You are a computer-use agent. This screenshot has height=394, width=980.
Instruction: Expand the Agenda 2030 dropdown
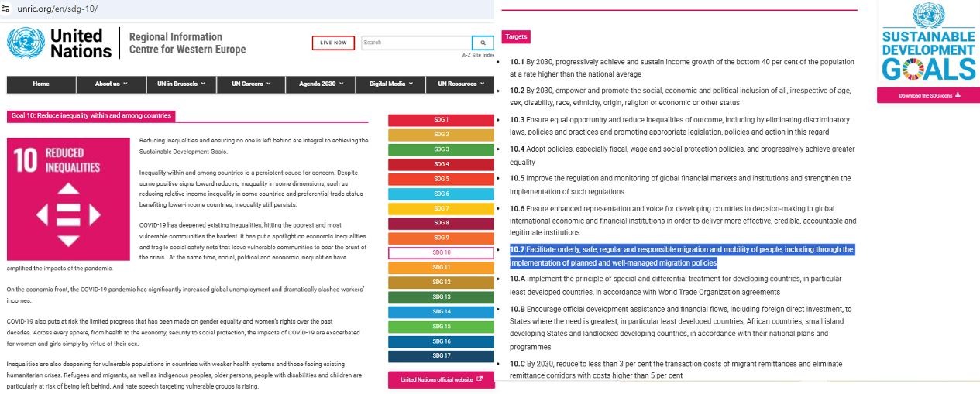click(320, 84)
